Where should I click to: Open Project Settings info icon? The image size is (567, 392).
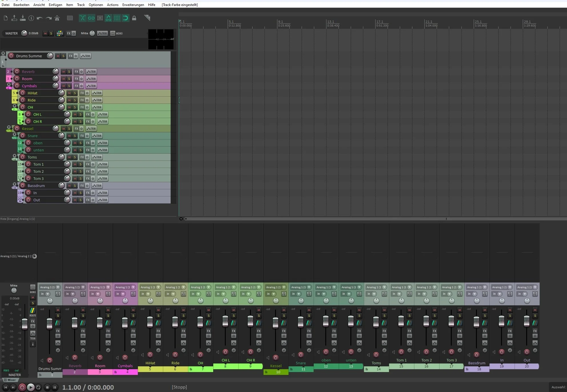click(31, 18)
